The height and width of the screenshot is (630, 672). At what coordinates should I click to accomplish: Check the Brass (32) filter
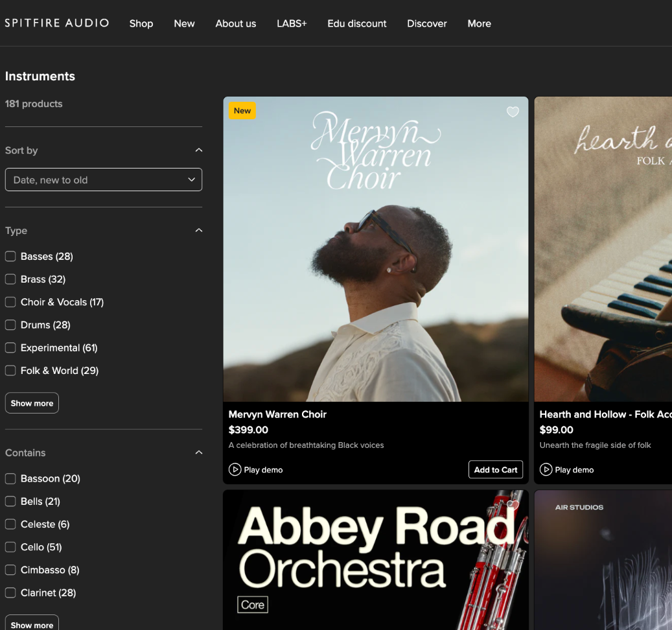point(10,279)
